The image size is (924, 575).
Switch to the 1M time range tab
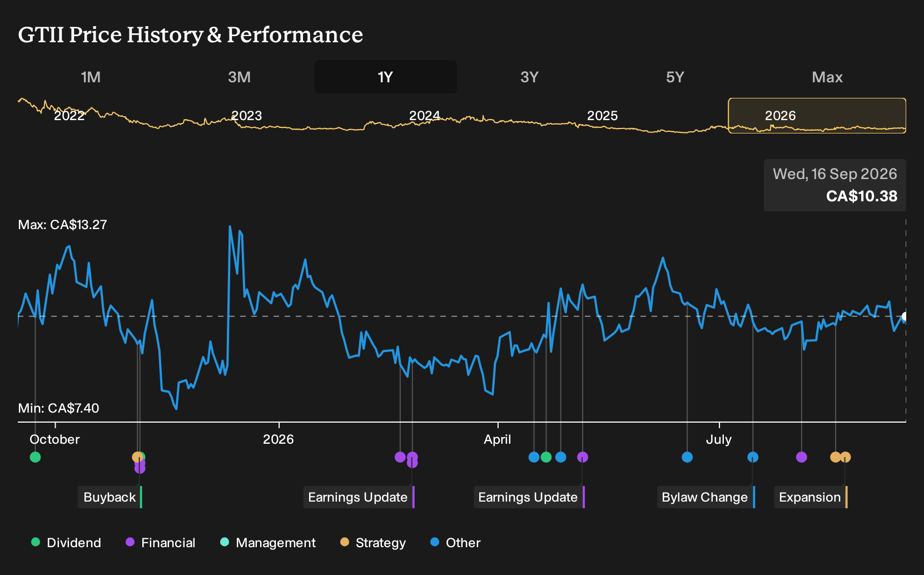(x=91, y=77)
